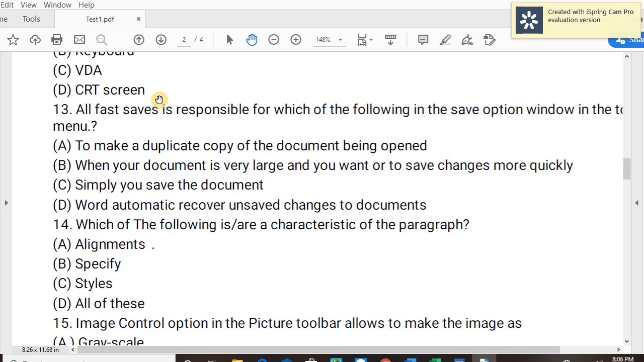Click option '(D) All of these'
This screenshot has width=644, height=362.
pyautogui.click(x=99, y=304)
